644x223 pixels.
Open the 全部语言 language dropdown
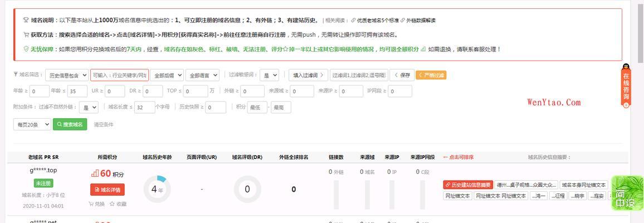pos(202,75)
